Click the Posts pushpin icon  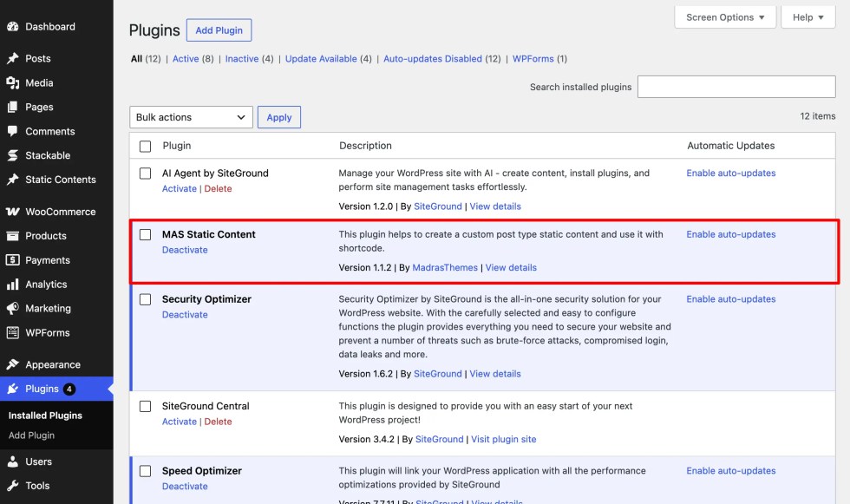pyautogui.click(x=12, y=58)
